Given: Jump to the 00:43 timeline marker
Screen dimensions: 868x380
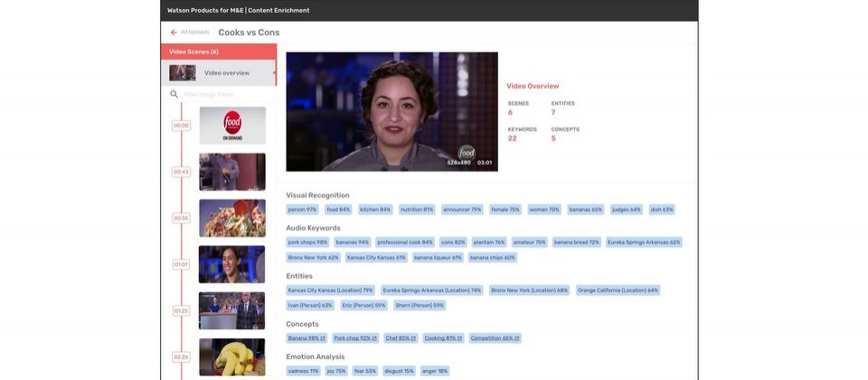Looking at the screenshot, I should coord(181,172).
